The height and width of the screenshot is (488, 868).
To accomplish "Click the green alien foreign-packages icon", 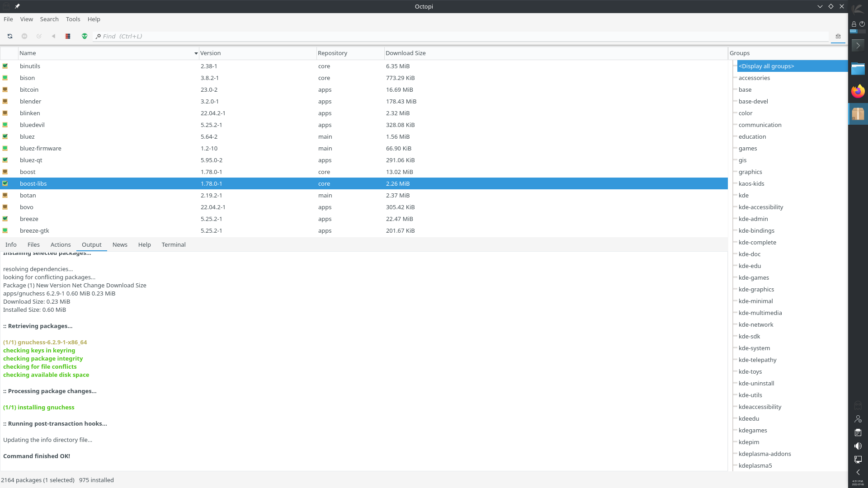I will (85, 36).
